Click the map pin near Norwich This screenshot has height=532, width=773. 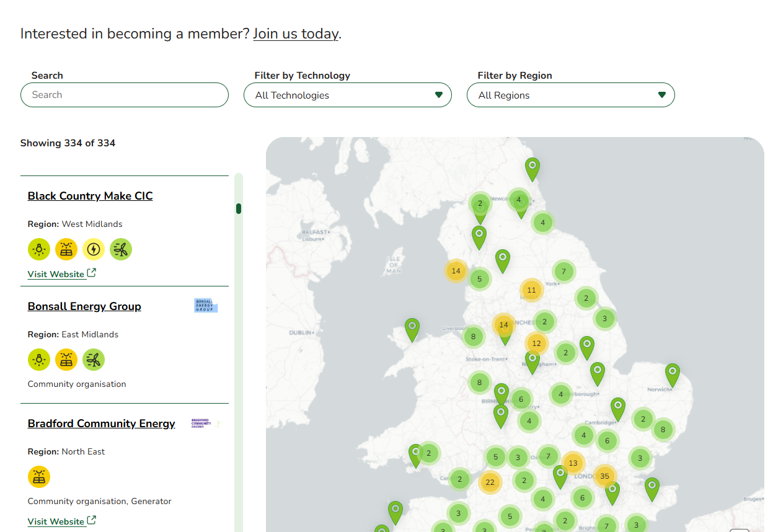coord(672,375)
